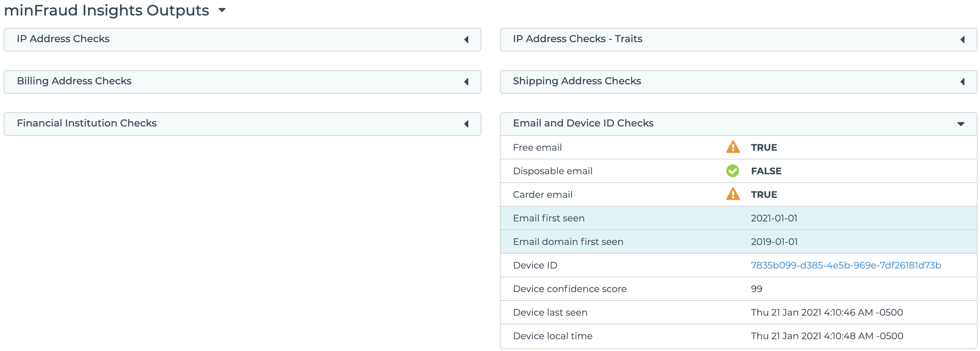Select the Email domain first seen row
980x351 pixels.
point(568,242)
